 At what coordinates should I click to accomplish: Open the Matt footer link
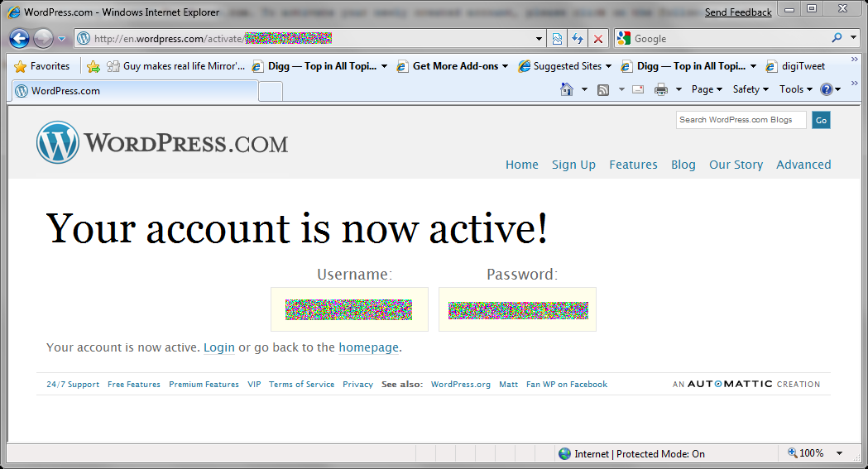508,385
